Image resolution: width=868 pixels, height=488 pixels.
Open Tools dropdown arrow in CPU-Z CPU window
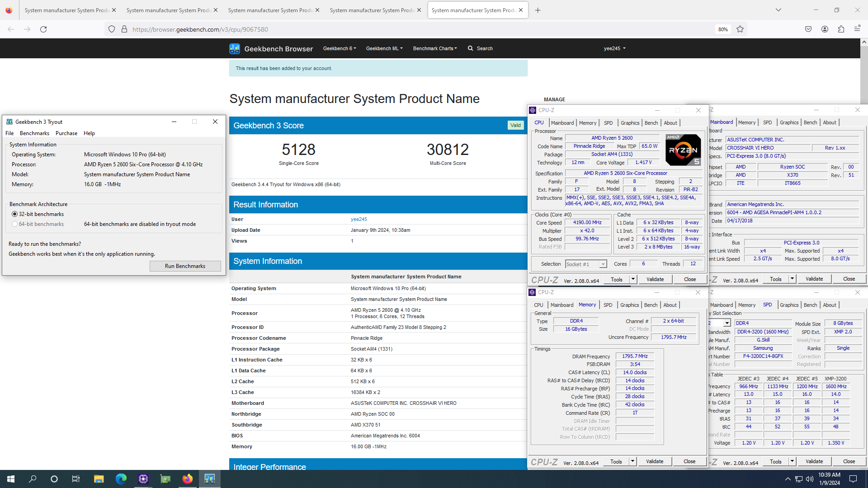tap(633, 279)
